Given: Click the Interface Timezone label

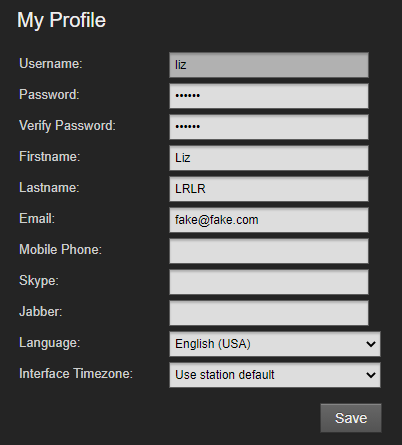Looking at the screenshot, I should tap(76, 373).
